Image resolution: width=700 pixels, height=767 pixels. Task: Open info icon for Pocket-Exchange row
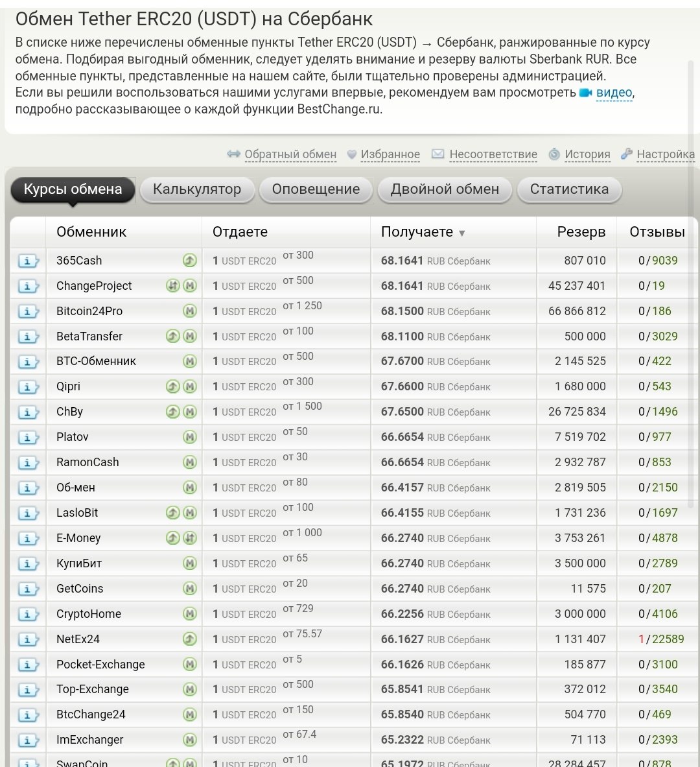pyautogui.click(x=28, y=665)
